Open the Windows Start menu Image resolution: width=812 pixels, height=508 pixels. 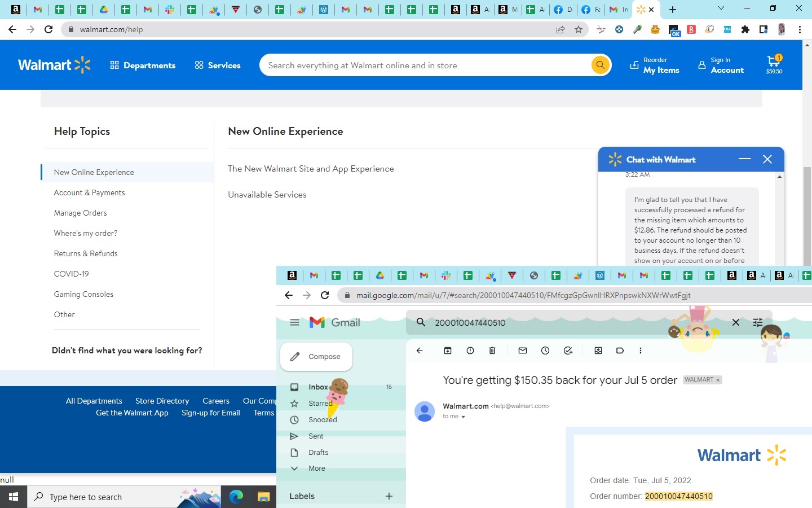(14, 497)
